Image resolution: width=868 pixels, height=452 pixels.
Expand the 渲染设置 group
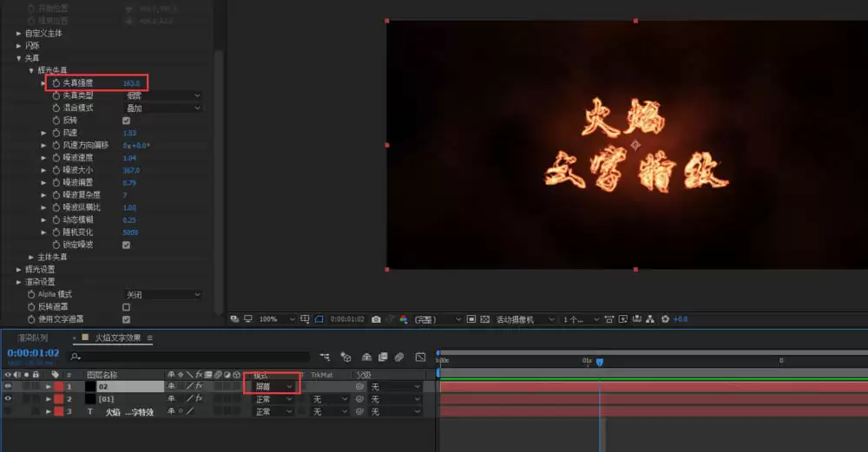point(18,282)
